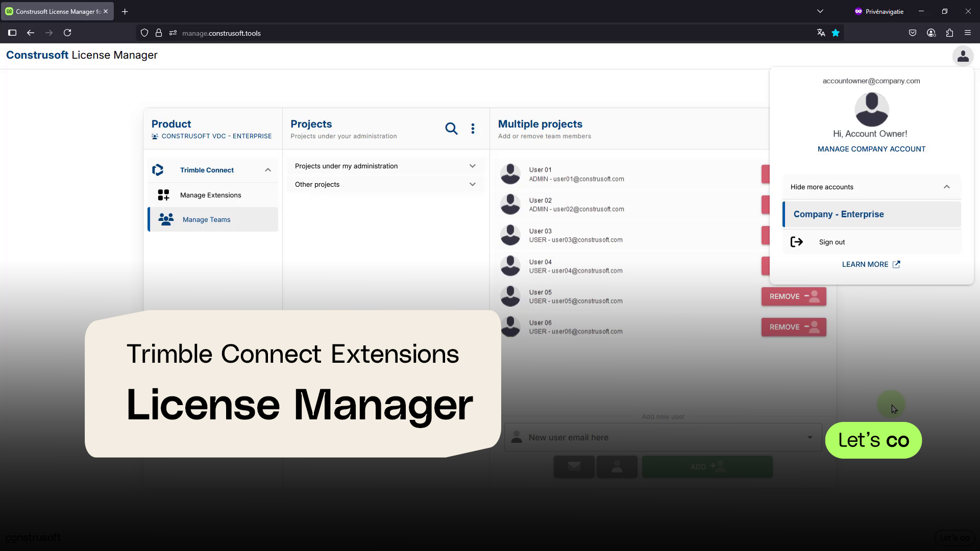Click the browser reload icon
This screenshot has width=980, height=551.
(x=67, y=33)
